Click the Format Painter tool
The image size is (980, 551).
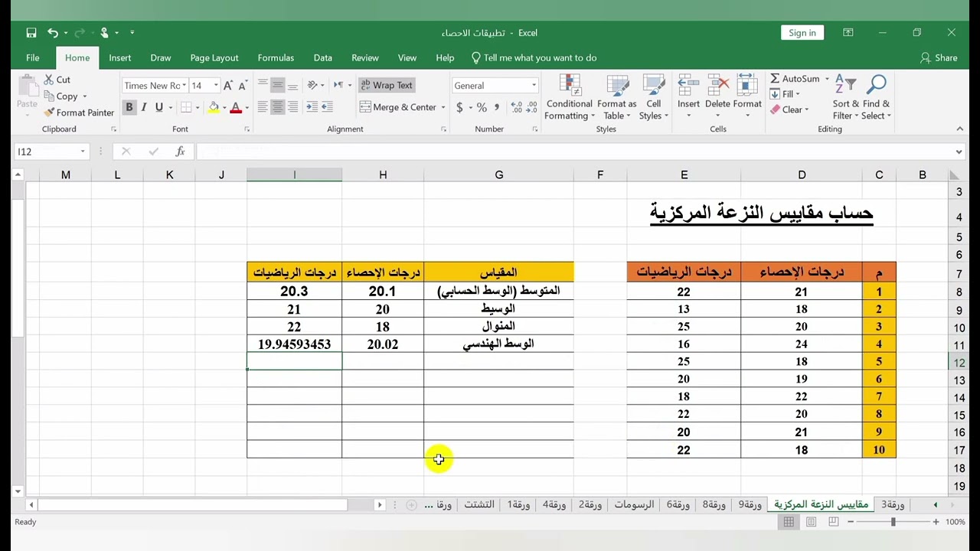pyautogui.click(x=79, y=112)
